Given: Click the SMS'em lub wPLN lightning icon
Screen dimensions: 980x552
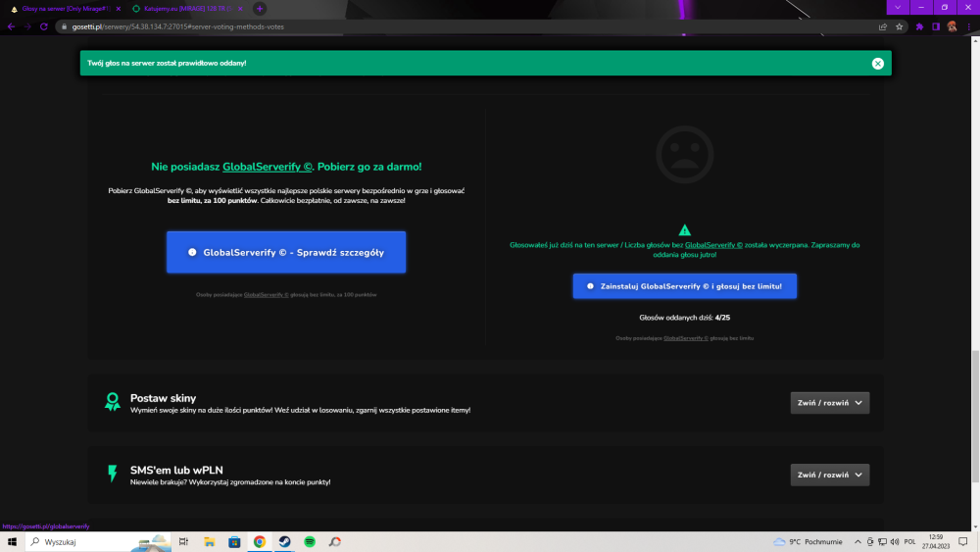Looking at the screenshot, I should point(113,474).
